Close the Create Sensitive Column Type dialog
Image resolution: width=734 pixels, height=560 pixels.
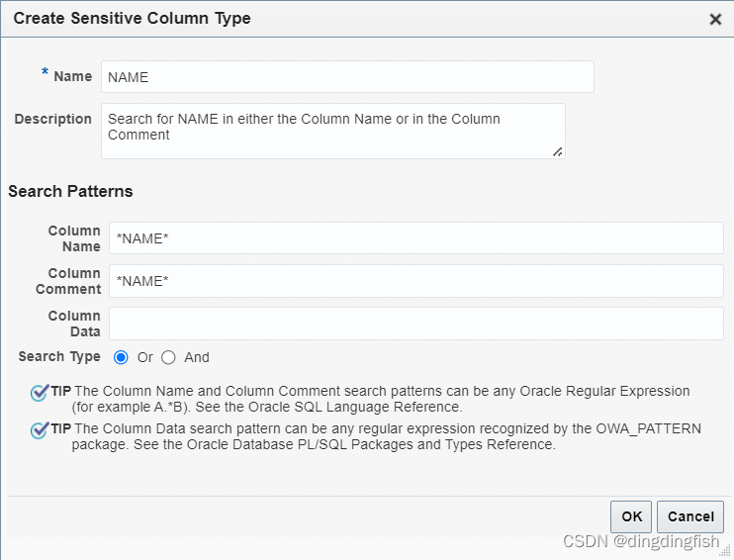tap(715, 19)
